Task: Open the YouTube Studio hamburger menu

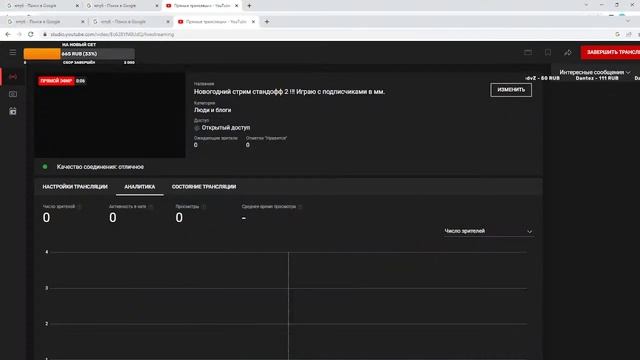Action: pos(13,52)
